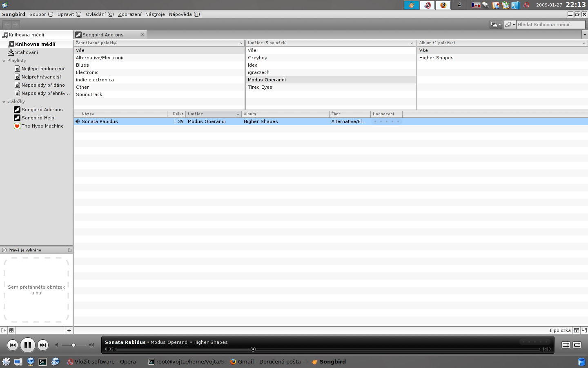Set the star rating in the player display
This screenshot has width=588, height=368.
tap(535, 342)
